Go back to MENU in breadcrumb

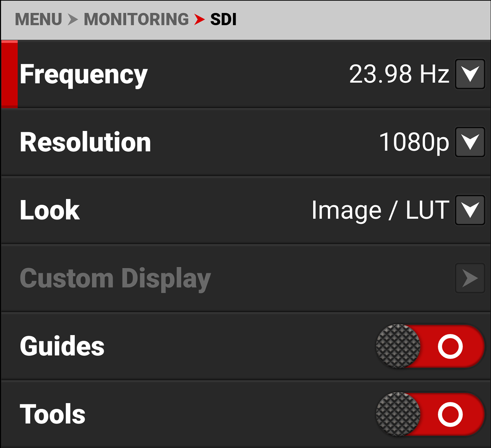(38, 19)
